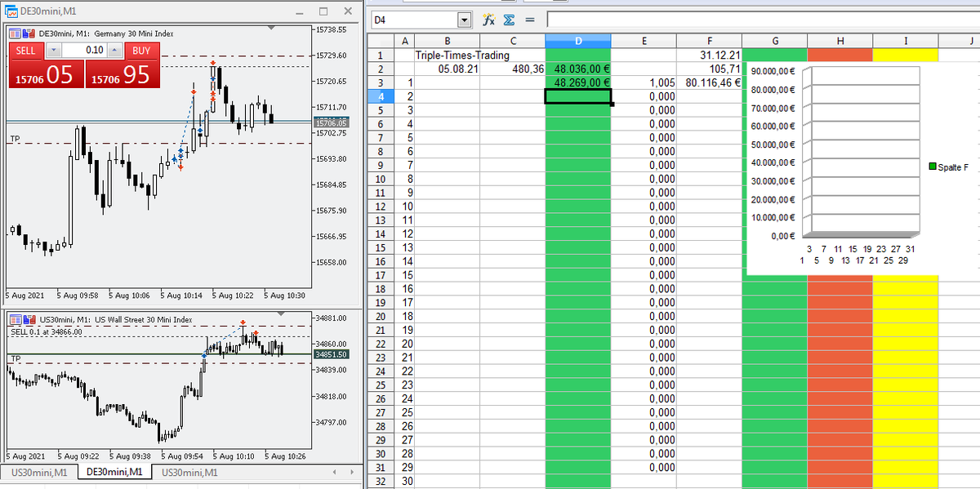
Task: Click the right arrow to scroll chart tabs
Action: coord(352,471)
